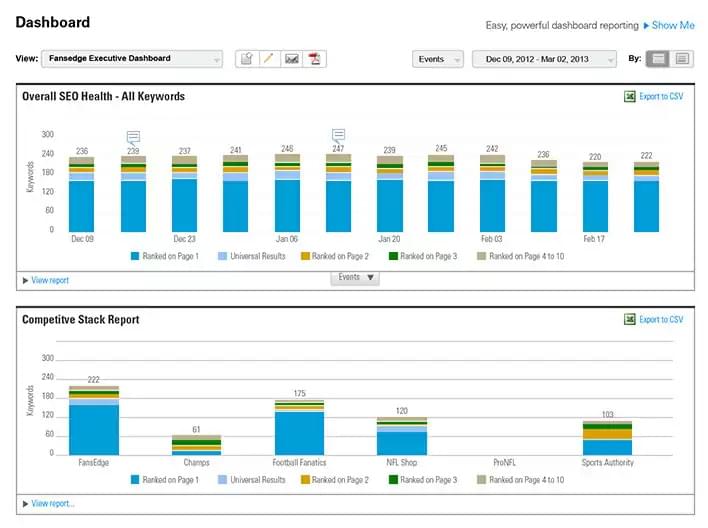This screenshot has height=528, width=708.
Task: Toggle Ranked on Page 1 legend in SEO Health chart
Action: 165,256
